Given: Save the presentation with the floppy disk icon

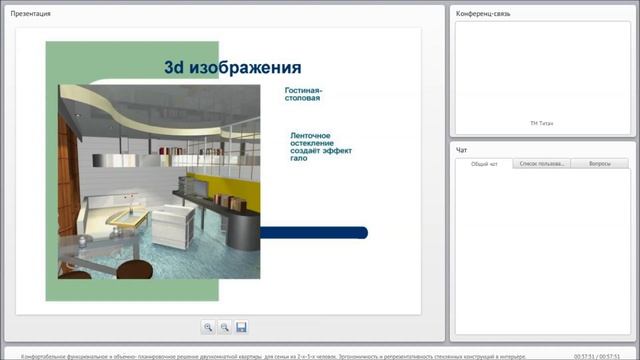Looking at the screenshot, I should click(x=241, y=327).
